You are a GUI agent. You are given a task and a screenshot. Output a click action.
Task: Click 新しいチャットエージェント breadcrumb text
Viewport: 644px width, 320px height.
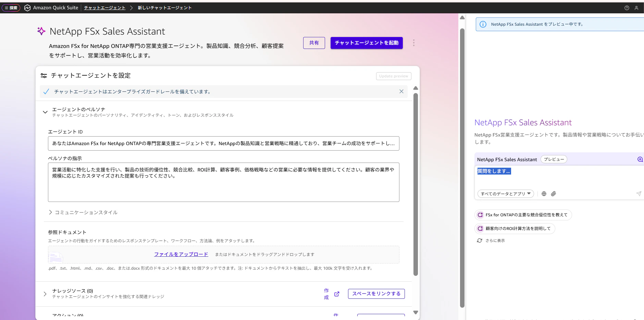164,8
